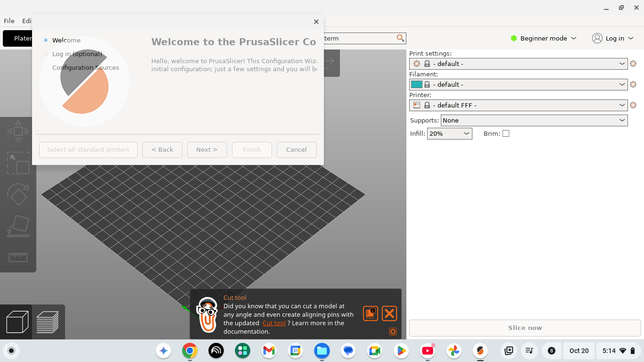Click the teal filament color swatch
The width and height of the screenshot is (644, 362).
pyautogui.click(x=417, y=84)
